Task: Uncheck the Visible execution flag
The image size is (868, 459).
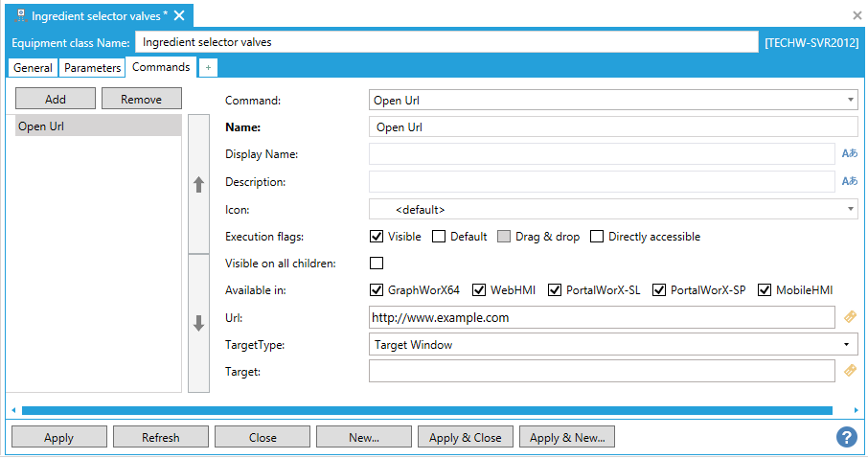Action: [x=377, y=237]
